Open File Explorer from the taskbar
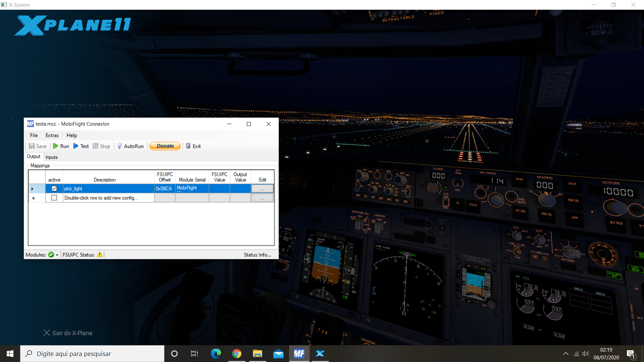The width and height of the screenshot is (644, 362). [x=257, y=354]
